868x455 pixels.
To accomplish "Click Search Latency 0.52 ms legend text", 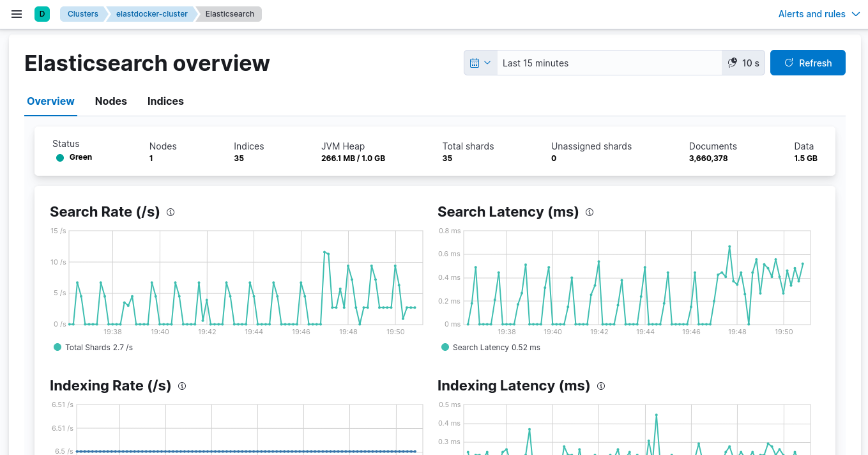I will [496, 348].
